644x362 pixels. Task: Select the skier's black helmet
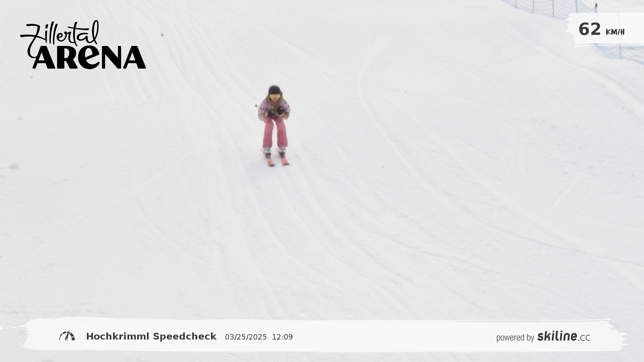tap(274, 89)
